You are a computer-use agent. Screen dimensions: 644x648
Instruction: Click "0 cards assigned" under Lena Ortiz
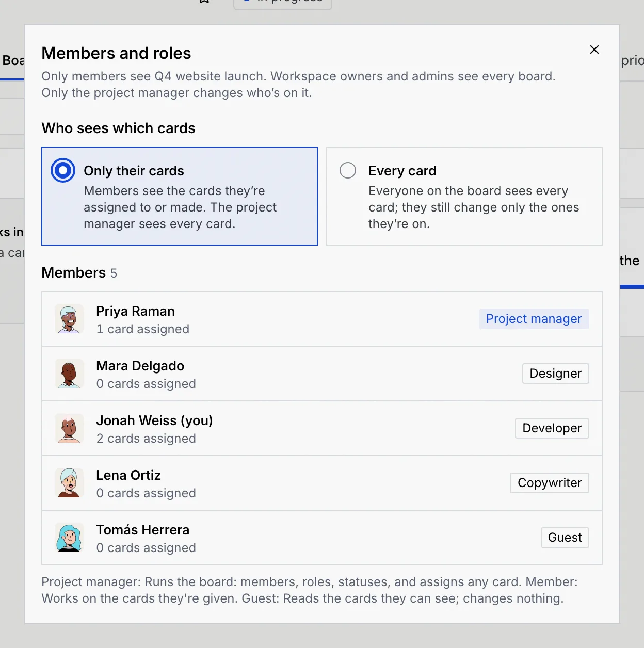tap(146, 493)
